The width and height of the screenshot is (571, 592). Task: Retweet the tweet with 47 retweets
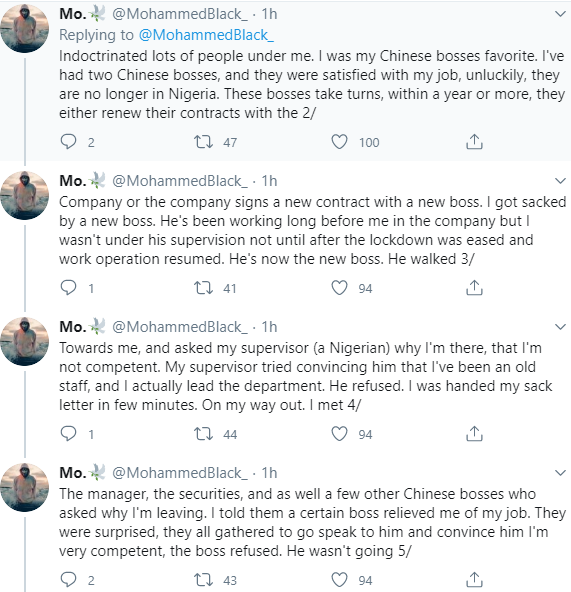pos(204,142)
